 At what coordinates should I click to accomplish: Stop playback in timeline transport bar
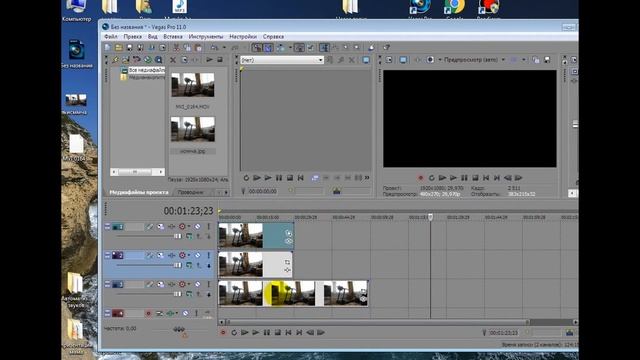(x=278, y=333)
